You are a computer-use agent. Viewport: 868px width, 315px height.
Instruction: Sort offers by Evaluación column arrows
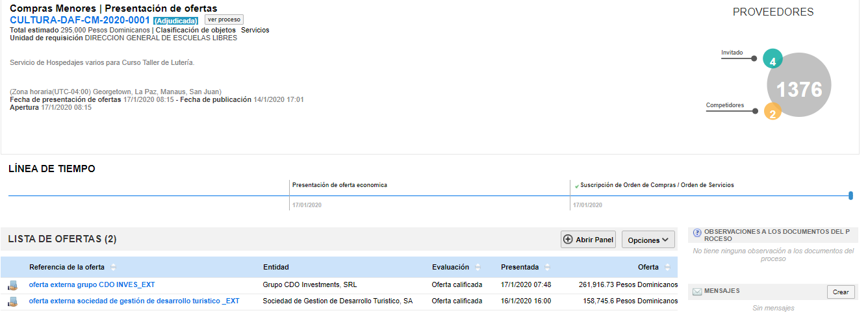(478, 267)
